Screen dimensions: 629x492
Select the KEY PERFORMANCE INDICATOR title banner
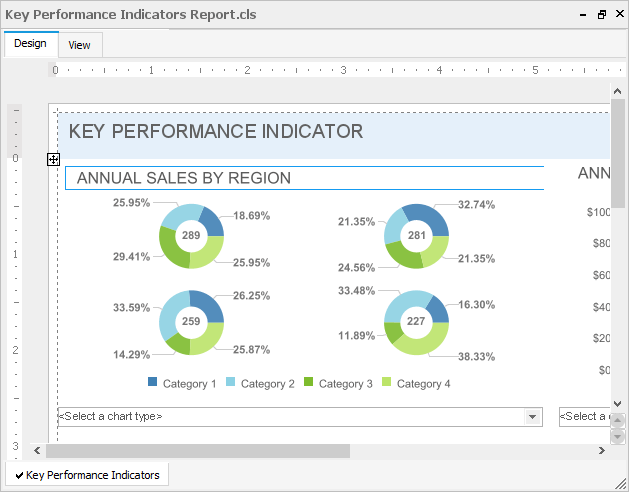(x=216, y=132)
